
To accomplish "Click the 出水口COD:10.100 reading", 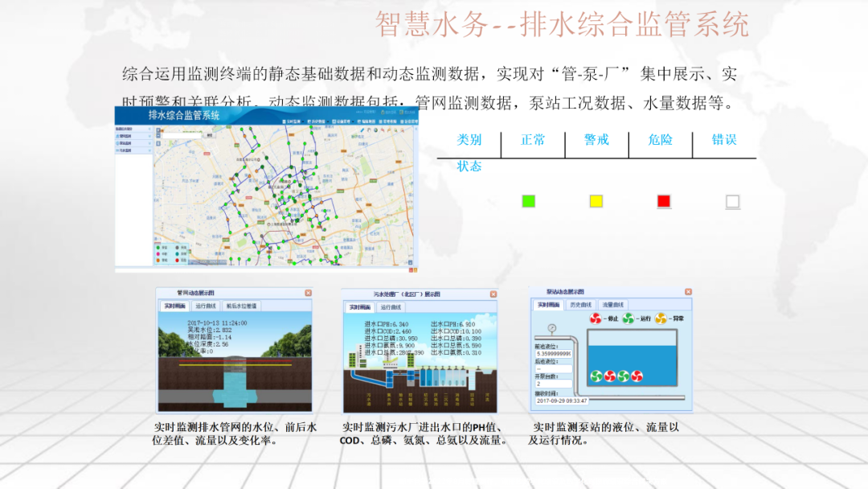I will click(457, 331).
